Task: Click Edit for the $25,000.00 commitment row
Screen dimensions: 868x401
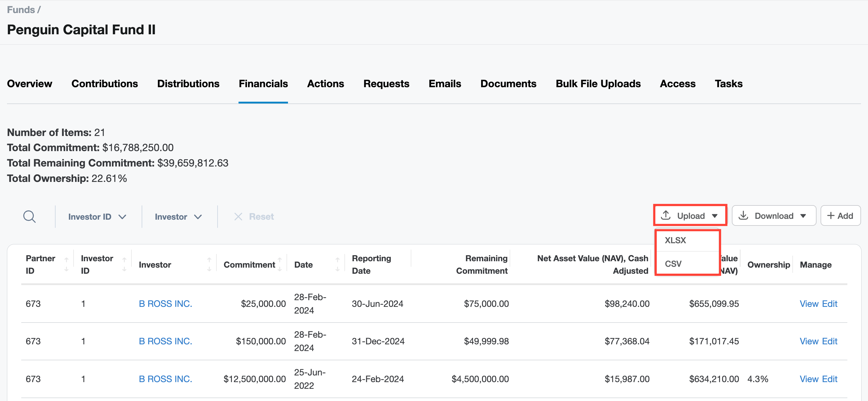Action: 829,304
